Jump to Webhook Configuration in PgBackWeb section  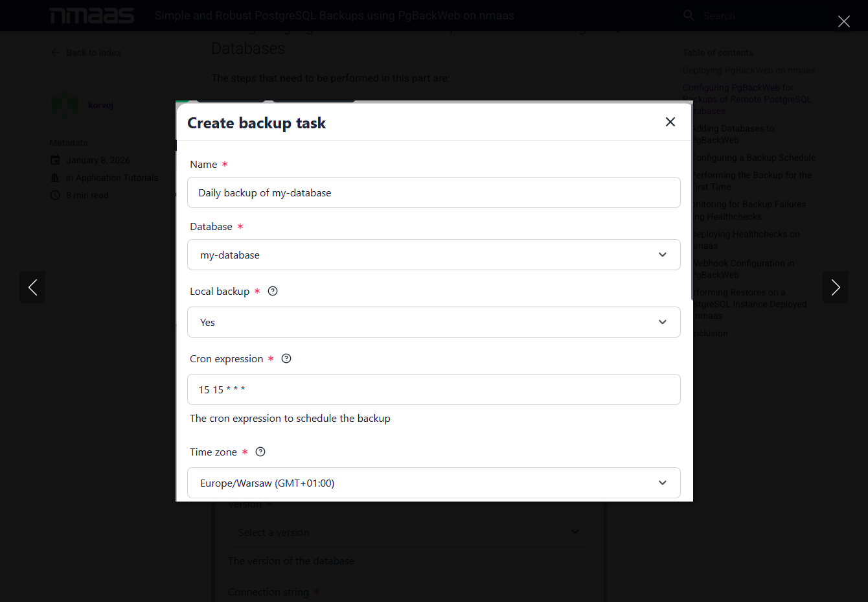744,269
